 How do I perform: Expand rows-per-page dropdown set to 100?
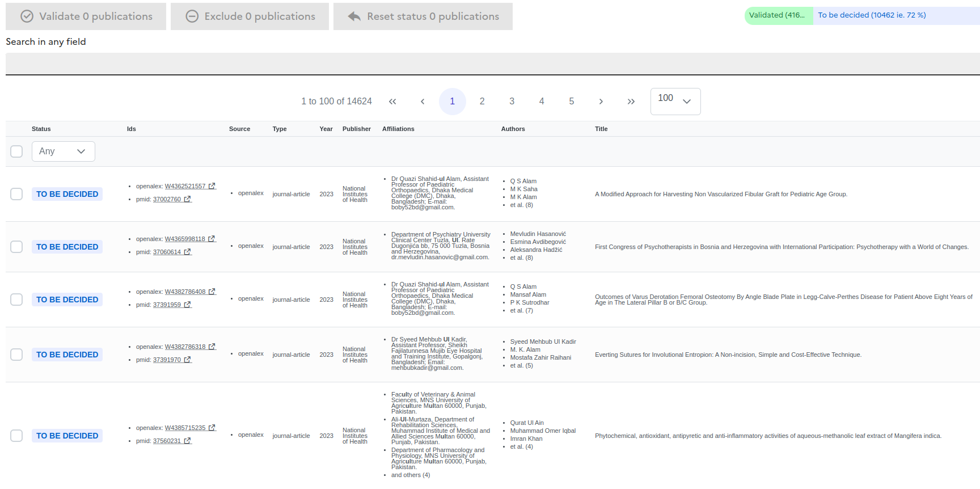point(675,102)
